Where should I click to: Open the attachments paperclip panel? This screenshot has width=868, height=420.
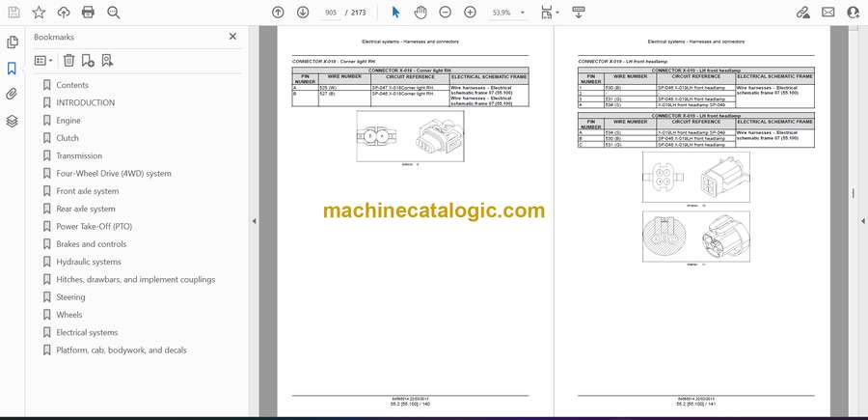click(12, 95)
